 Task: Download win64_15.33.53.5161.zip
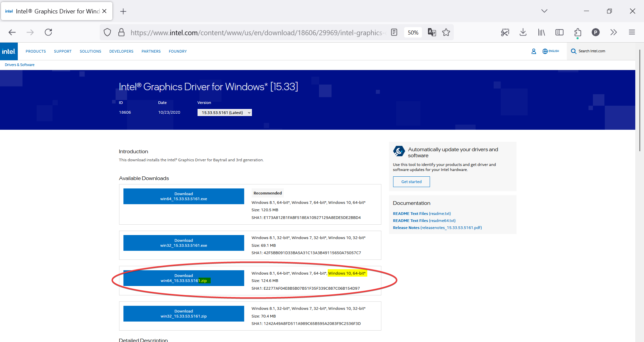[x=184, y=278]
